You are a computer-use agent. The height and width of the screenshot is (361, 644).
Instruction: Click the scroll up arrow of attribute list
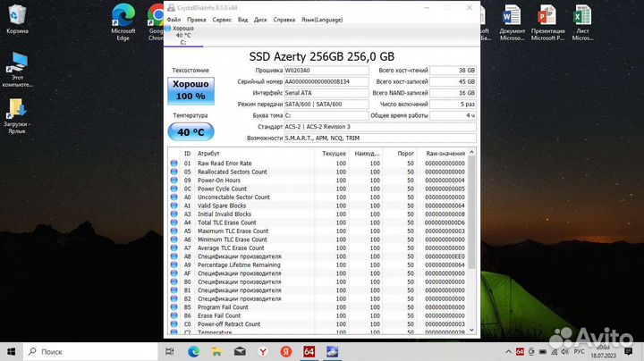[471, 152]
